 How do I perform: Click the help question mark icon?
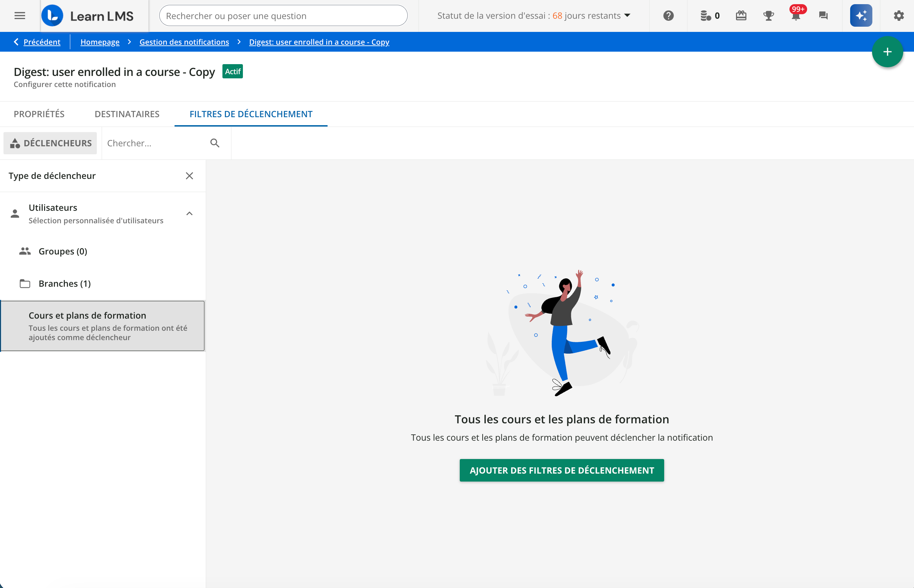[x=668, y=16]
